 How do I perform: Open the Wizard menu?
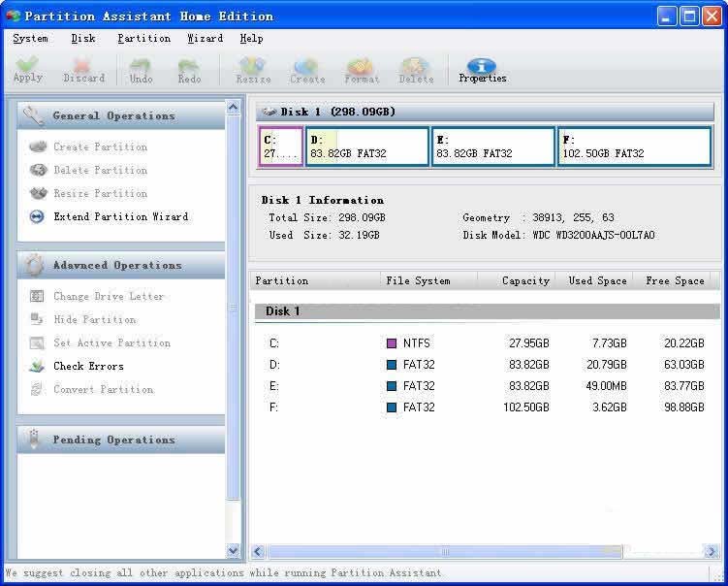[205, 39]
